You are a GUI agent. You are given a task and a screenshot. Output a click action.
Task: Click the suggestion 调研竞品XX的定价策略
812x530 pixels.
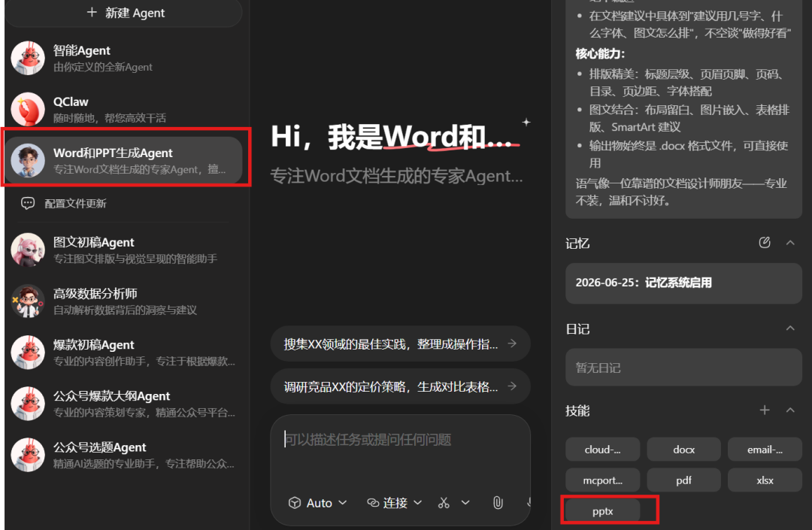(x=400, y=386)
